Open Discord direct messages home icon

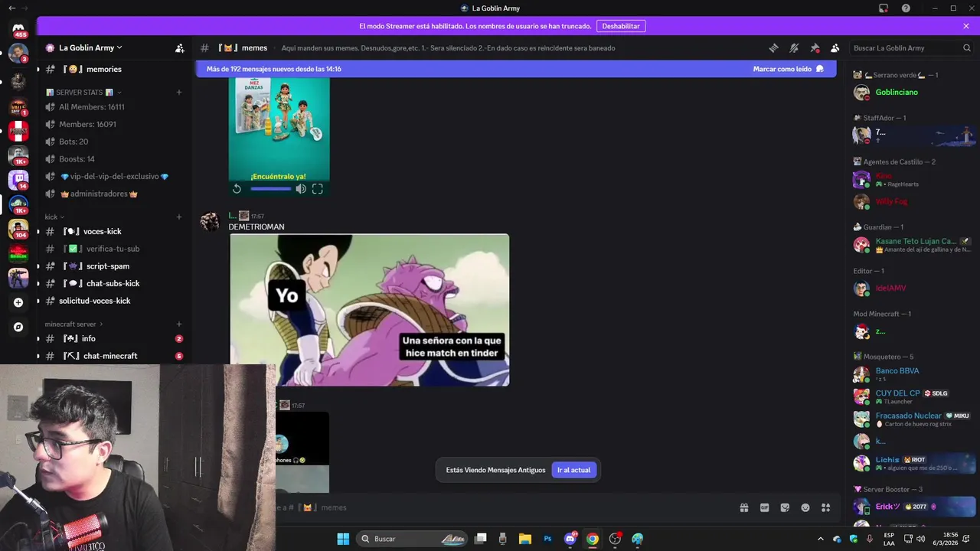(x=18, y=28)
